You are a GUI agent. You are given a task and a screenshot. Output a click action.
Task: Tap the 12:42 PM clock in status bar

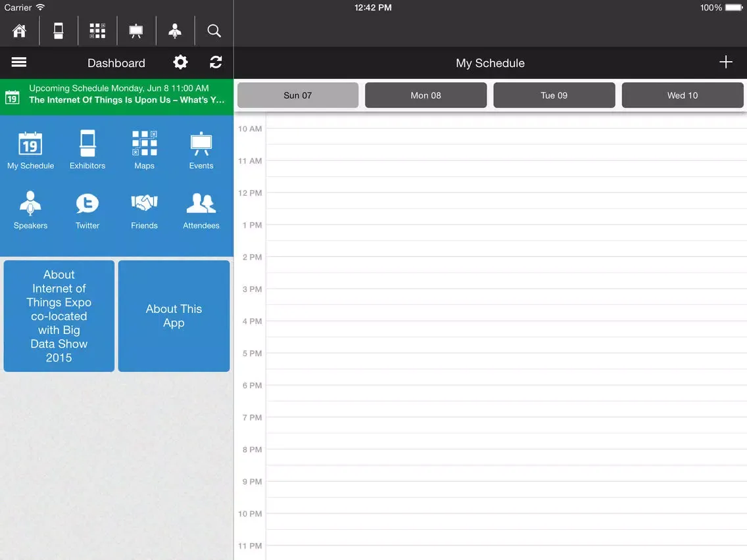373,8
